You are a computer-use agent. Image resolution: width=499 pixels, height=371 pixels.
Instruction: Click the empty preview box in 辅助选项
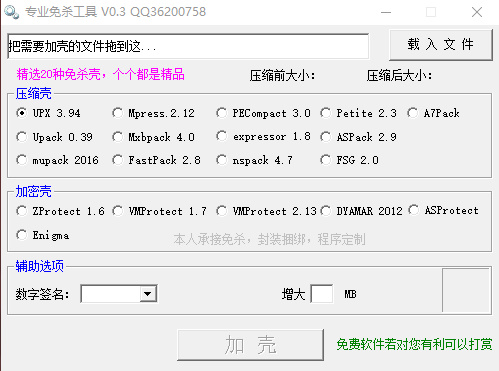point(467,290)
